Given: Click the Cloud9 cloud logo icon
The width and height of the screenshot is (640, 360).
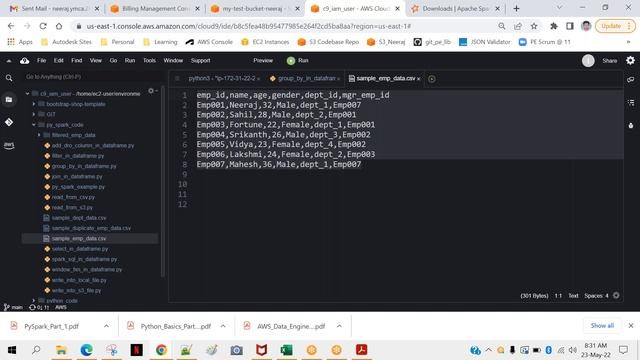Looking at the screenshot, I should [24, 60].
